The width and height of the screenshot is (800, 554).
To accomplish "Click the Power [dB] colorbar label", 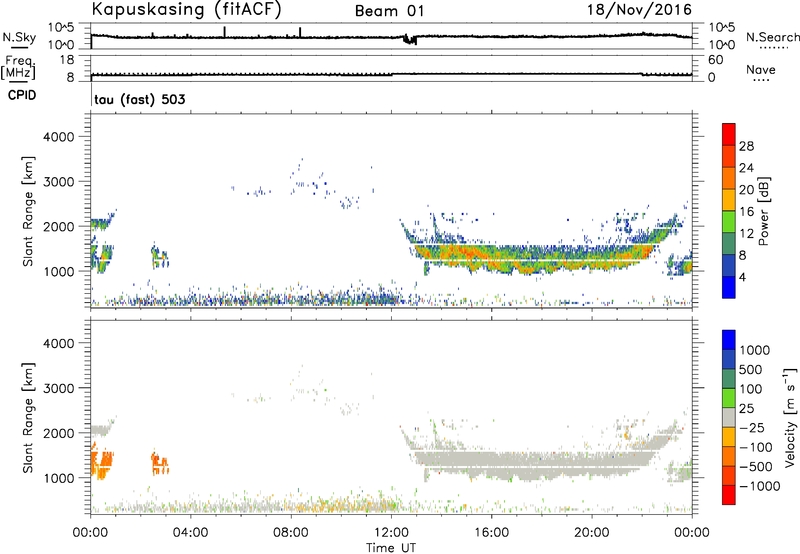I will (763, 211).
